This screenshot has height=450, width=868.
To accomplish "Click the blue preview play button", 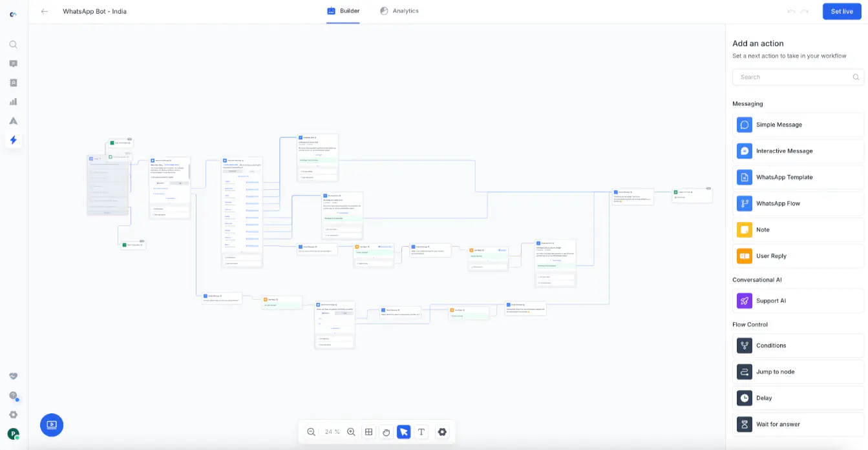I will click(52, 425).
